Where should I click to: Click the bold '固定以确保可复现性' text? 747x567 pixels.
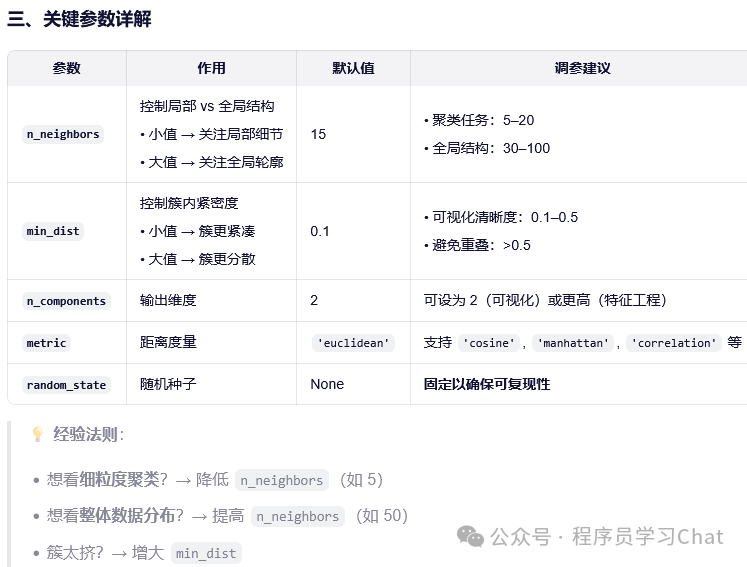[487, 384]
